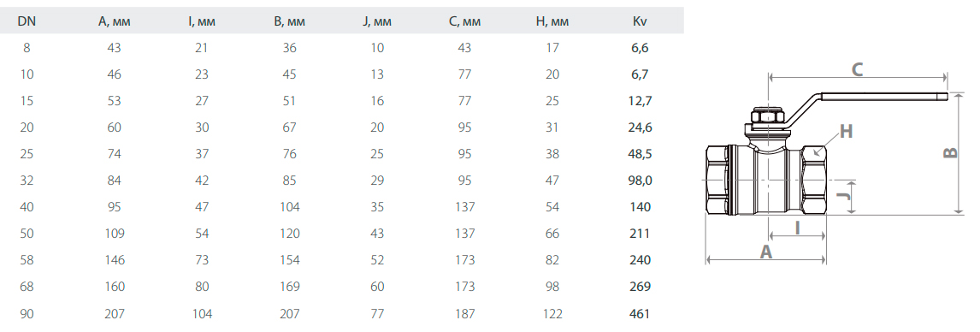
Task: Select the Kv value 461 cell
Action: 640,313
